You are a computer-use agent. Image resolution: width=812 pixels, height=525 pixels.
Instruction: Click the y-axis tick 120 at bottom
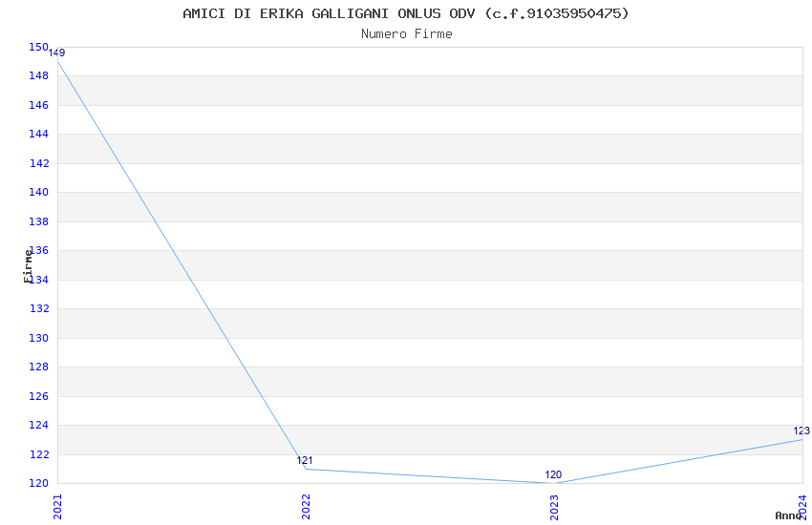tap(38, 484)
